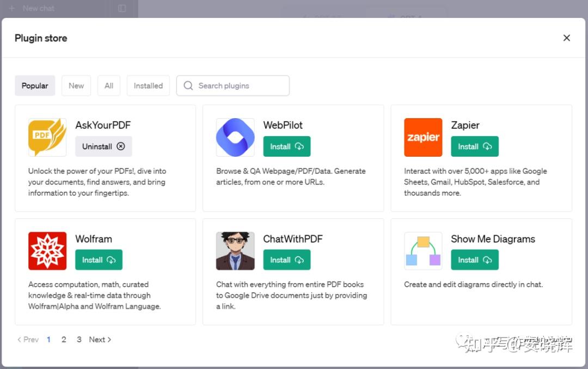Viewport: 588px width, 369px height.
Task: Open the Installed plugins tab
Action: [x=148, y=85]
